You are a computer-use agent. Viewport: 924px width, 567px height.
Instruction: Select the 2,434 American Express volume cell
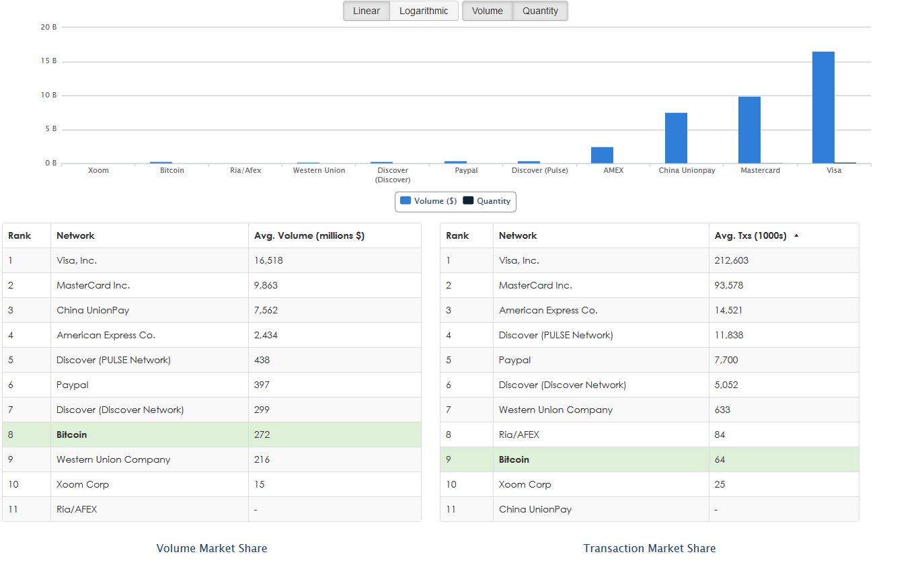pyautogui.click(x=335, y=335)
